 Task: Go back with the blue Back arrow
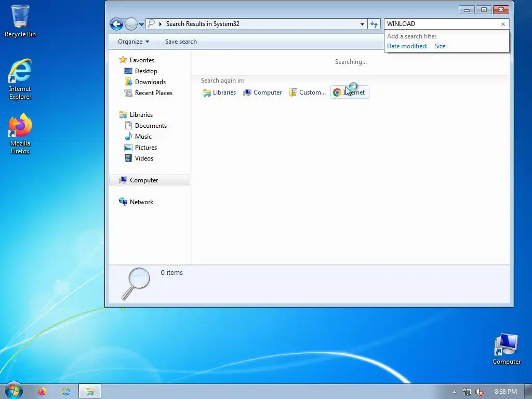tap(116, 24)
